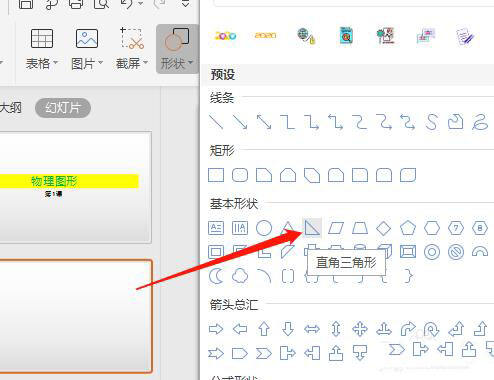Select the up-down block arrow
Image resolution: width=494 pixels, height=380 pixels.
point(336,329)
